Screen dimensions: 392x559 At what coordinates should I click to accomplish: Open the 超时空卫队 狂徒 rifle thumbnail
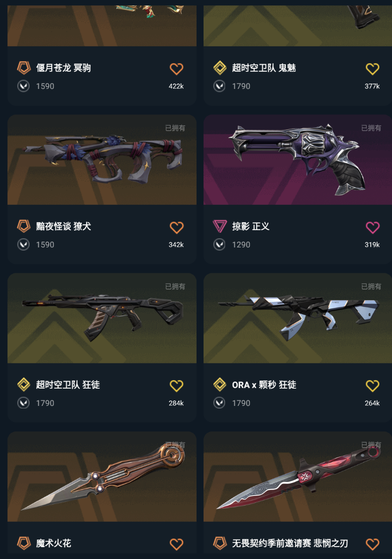coord(102,318)
